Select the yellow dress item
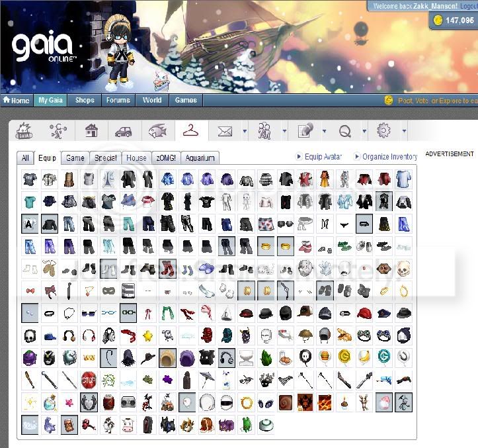478x448 pixels. coord(325,179)
